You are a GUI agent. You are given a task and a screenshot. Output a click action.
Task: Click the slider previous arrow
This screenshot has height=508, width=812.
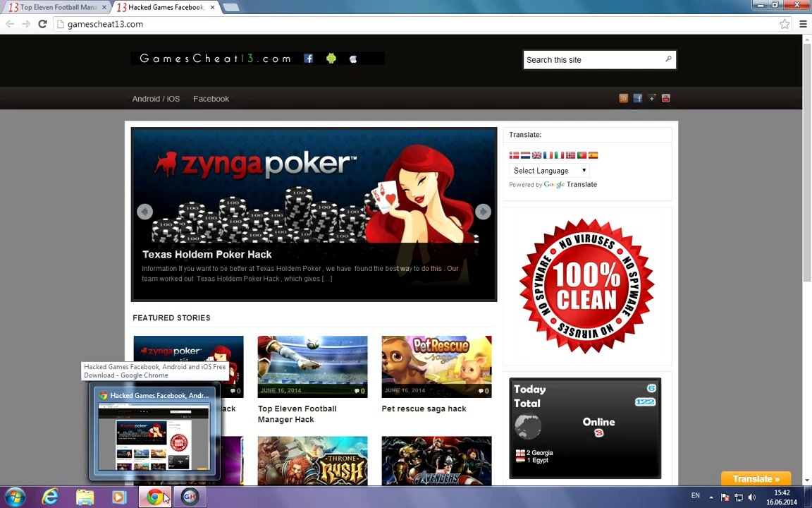(145, 212)
